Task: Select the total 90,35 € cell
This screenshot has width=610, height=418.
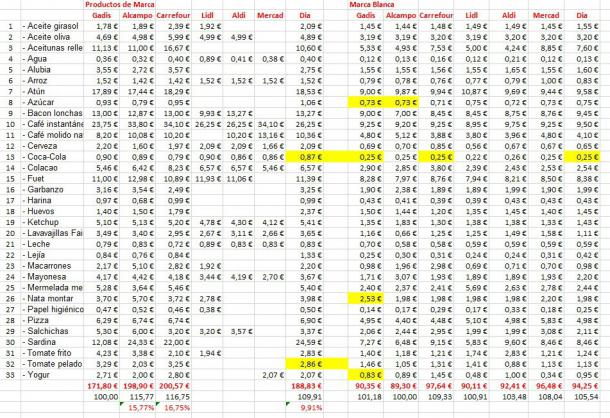Action: tap(366, 386)
